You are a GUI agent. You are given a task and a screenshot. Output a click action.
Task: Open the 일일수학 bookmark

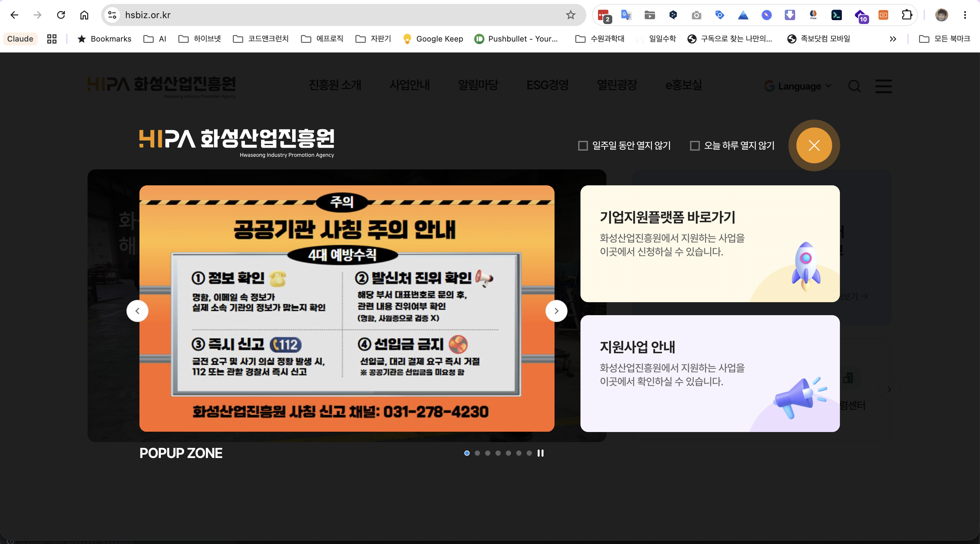(656, 38)
